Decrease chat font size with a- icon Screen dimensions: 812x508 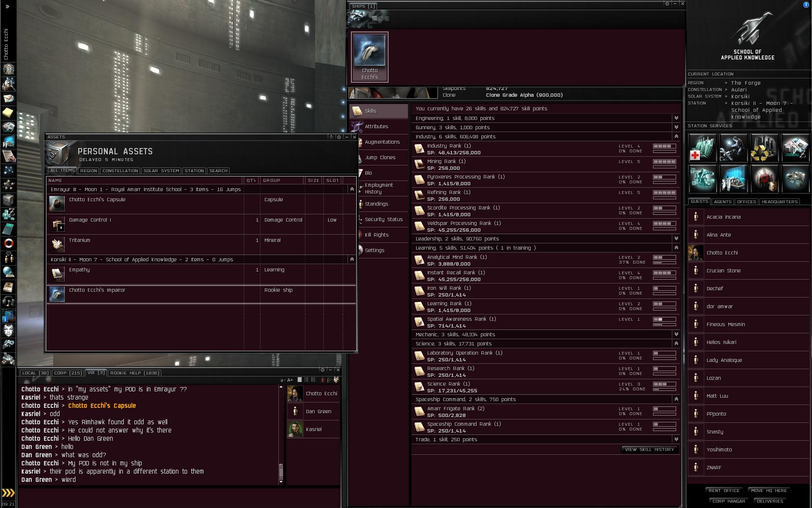click(x=283, y=380)
